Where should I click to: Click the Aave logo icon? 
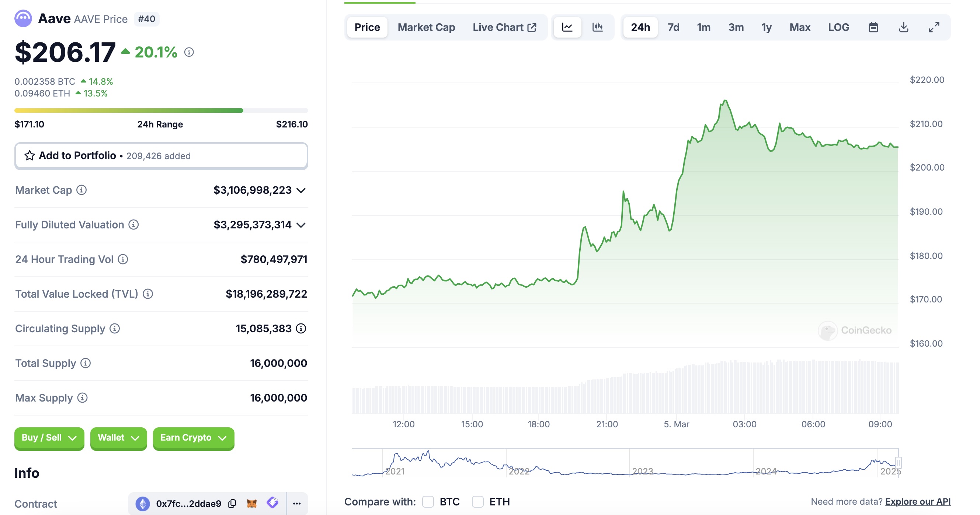23,18
